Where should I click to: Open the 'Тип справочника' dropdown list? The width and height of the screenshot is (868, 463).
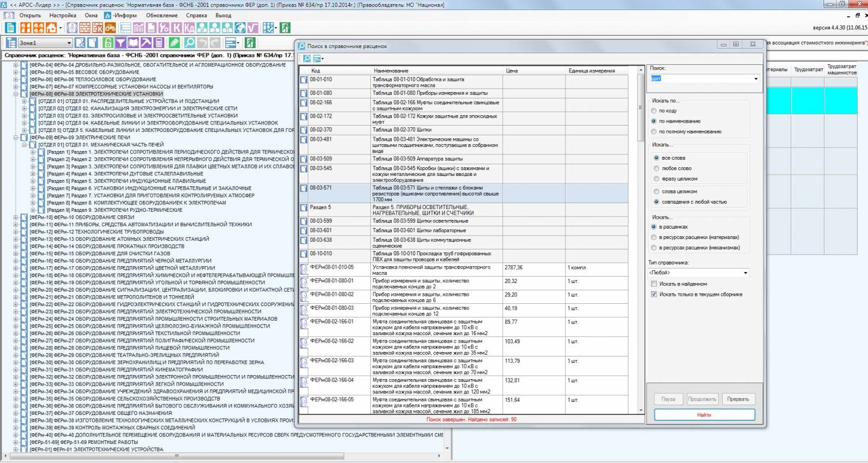(745, 273)
